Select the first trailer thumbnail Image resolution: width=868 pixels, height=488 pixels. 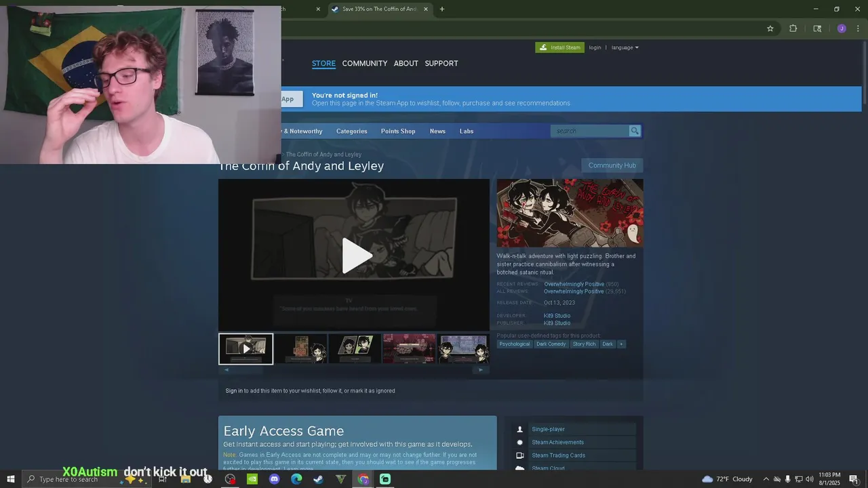245,349
